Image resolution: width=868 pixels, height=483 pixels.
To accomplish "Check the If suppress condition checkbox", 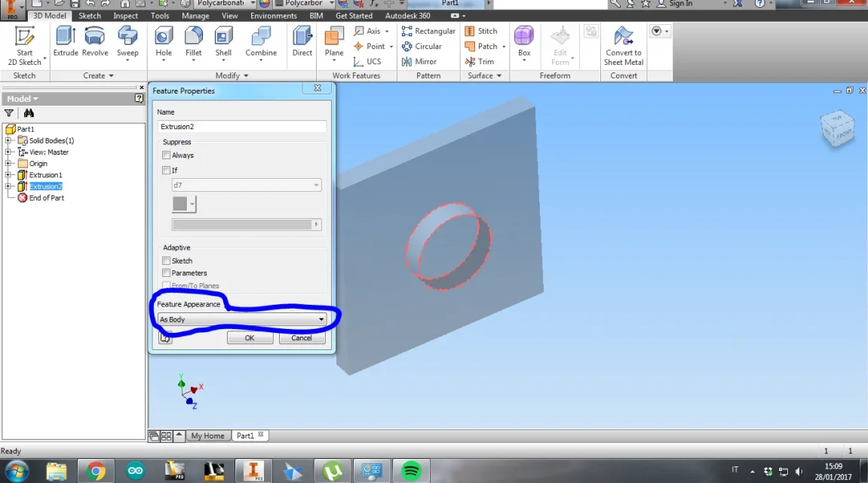I will tap(166, 170).
